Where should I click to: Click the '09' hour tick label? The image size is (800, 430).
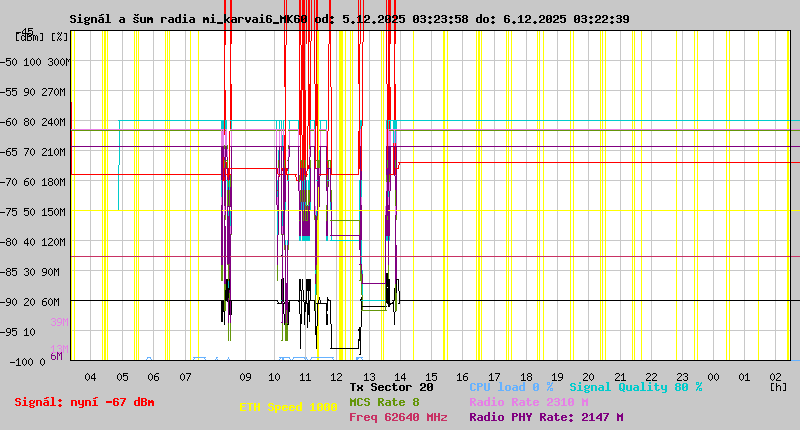(245, 377)
